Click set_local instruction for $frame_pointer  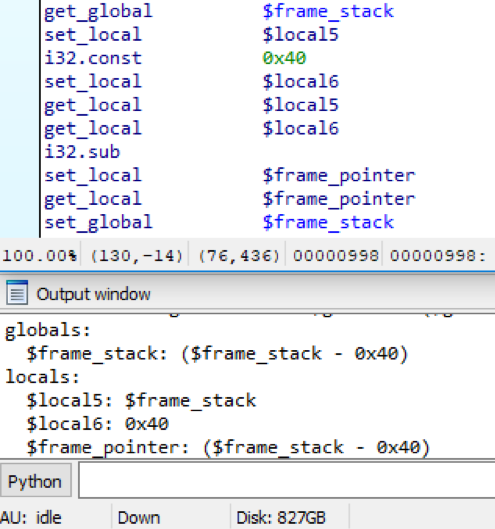point(93,175)
